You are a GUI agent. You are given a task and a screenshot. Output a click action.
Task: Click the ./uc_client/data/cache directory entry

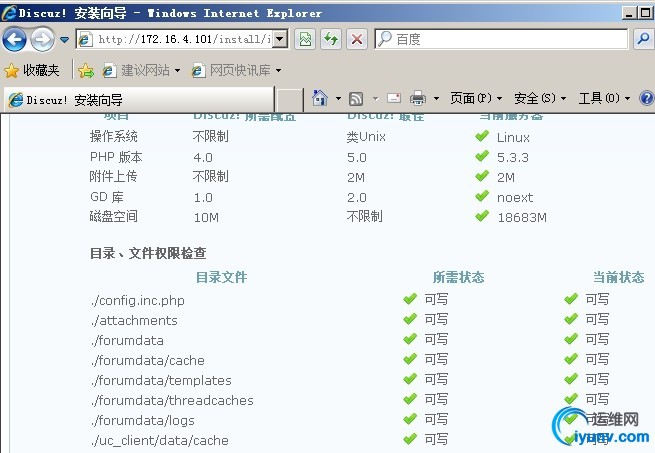(x=160, y=441)
